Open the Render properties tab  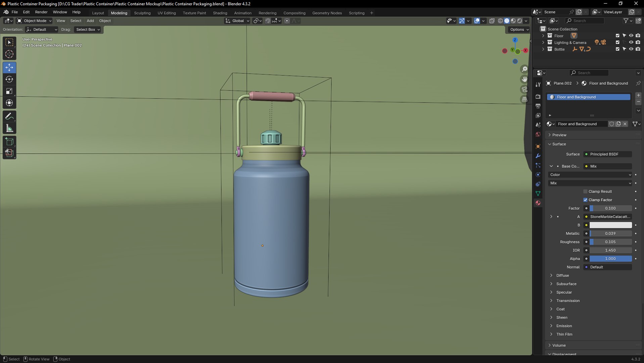point(538,97)
